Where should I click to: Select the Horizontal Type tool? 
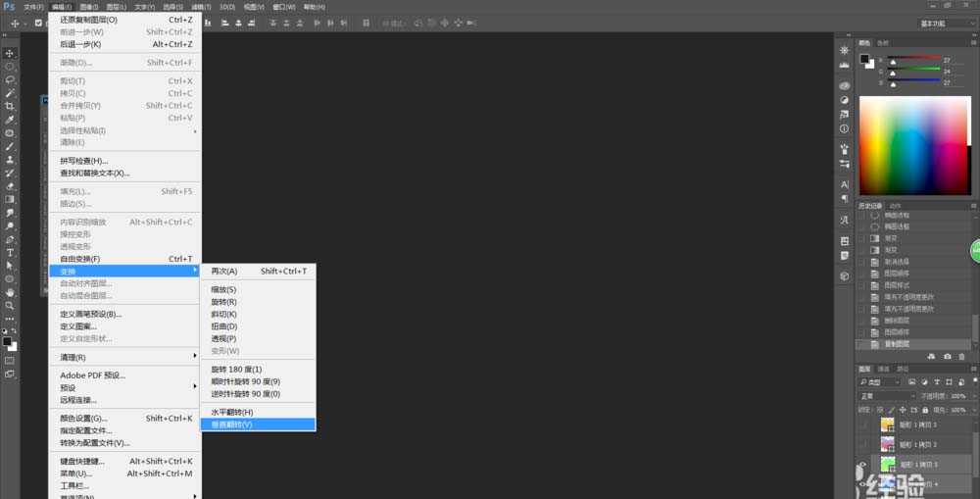[x=10, y=252]
